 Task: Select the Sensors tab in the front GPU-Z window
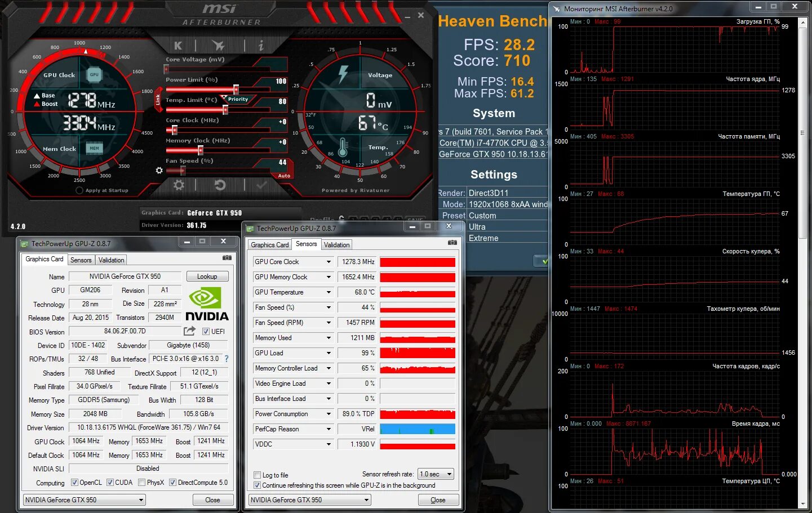(307, 244)
